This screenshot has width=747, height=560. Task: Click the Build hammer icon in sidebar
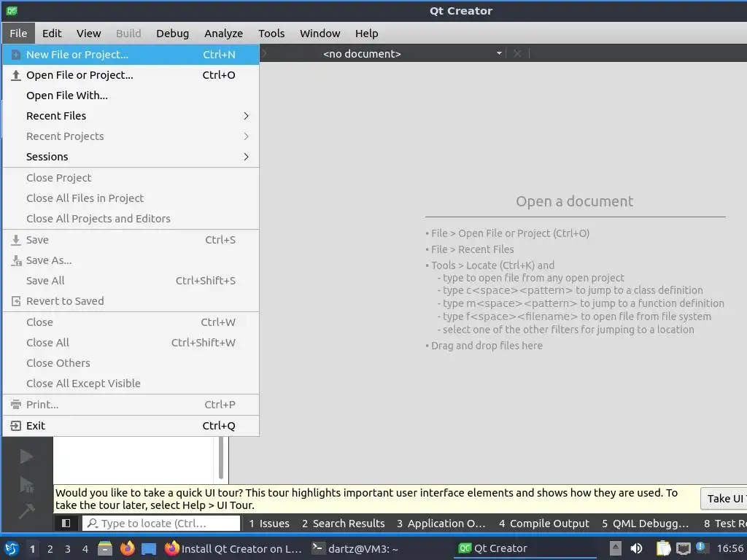(x=26, y=511)
